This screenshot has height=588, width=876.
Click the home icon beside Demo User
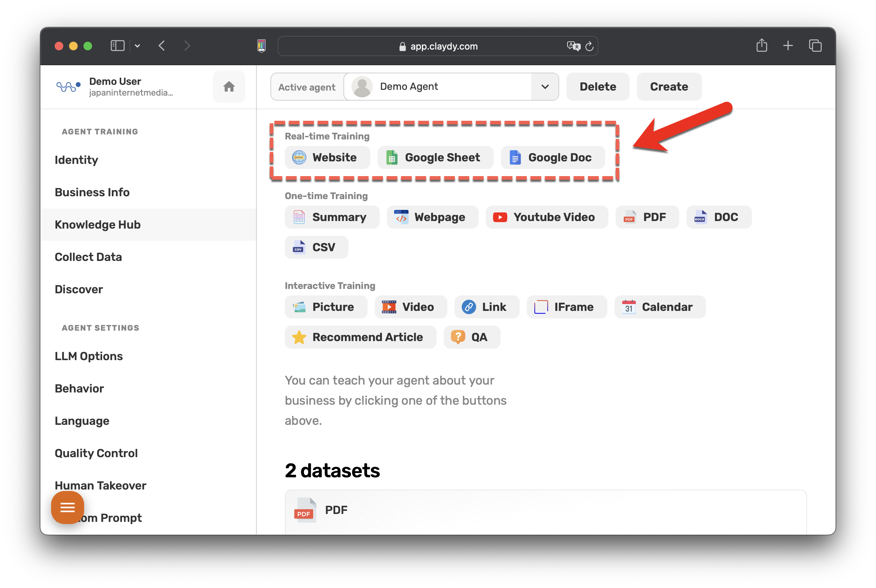pos(229,87)
